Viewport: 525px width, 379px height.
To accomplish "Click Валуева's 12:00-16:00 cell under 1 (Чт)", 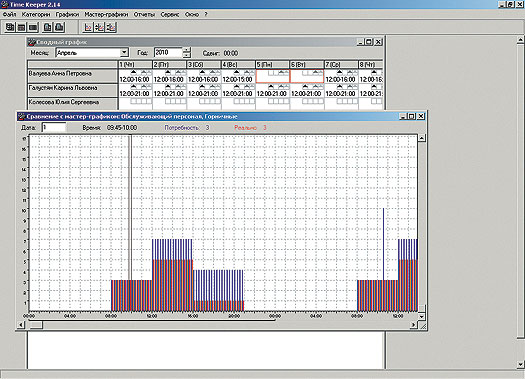I will click(x=135, y=76).
